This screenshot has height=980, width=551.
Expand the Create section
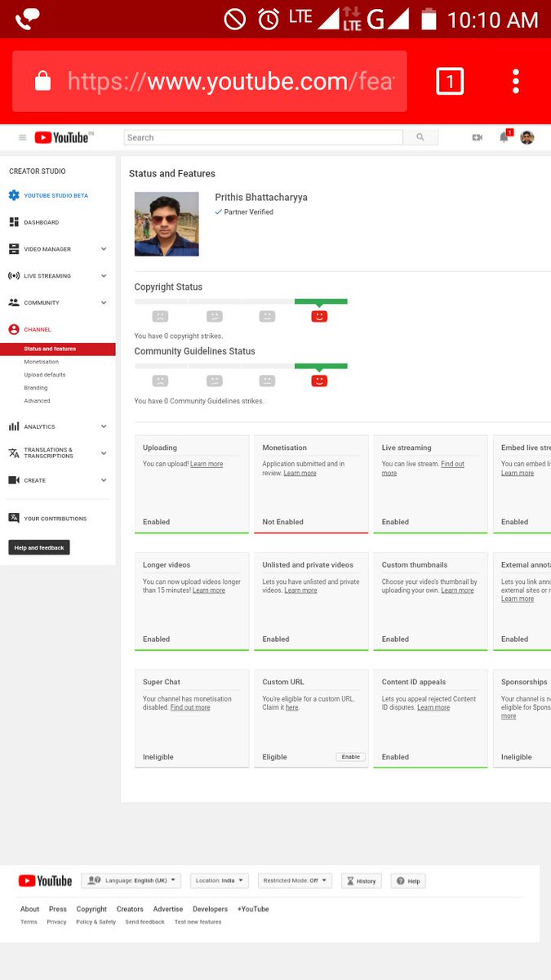click(x=104, y=480)
